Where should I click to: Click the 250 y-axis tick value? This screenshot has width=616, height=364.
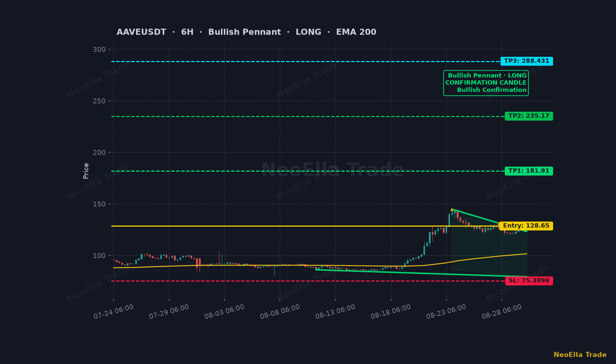pyautogui.click(x=99, y=101)
